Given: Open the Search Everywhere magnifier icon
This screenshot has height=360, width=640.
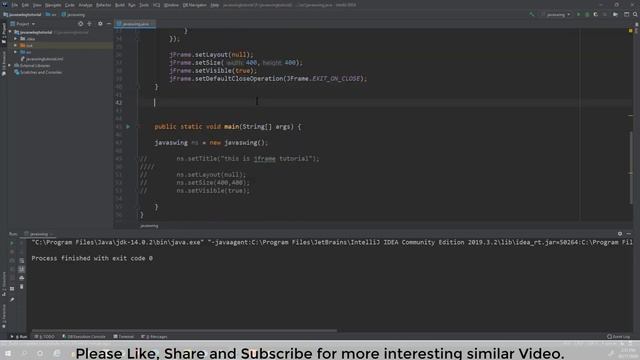Looking at the screenshot, I should pos(635,14).
